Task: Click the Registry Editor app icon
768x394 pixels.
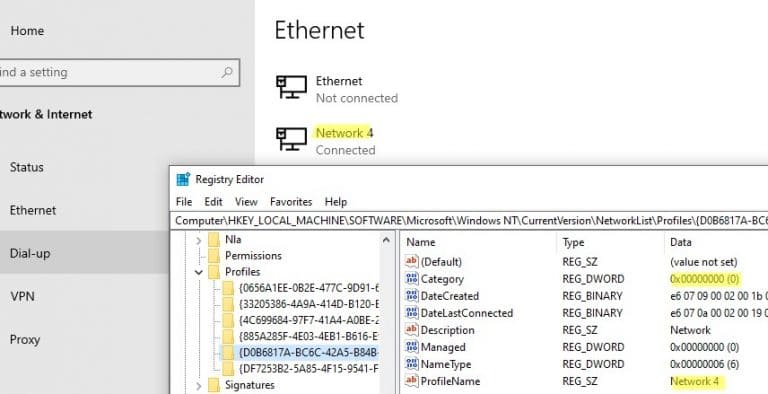Action: click(x=183, y=179)
